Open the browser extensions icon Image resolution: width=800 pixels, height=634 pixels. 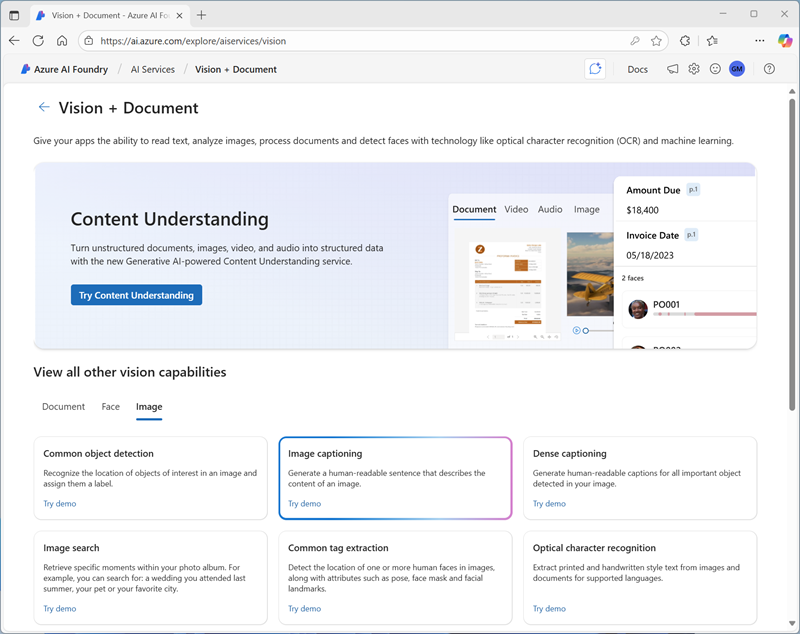pyautogui.click(x=685, y=41)
